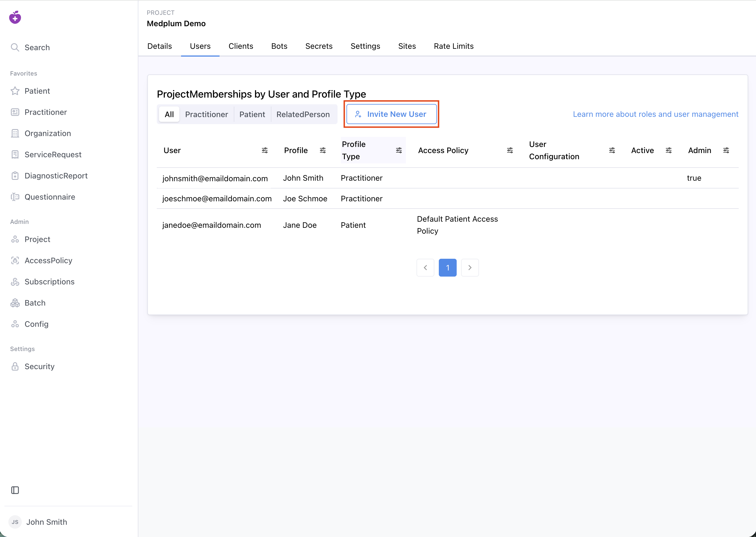
Task: Open filter options for Admin column
Action: click(x=726, y=150)
